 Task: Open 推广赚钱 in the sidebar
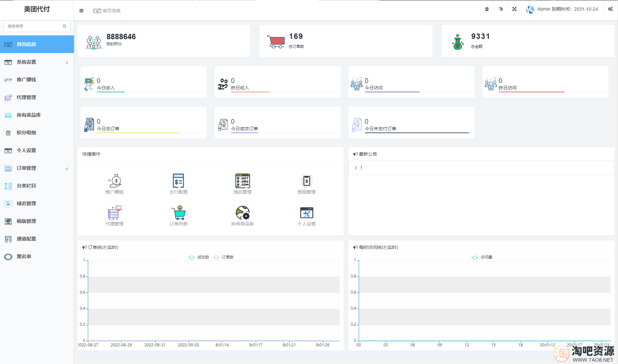pyautogui.click(x=37, y=80)
